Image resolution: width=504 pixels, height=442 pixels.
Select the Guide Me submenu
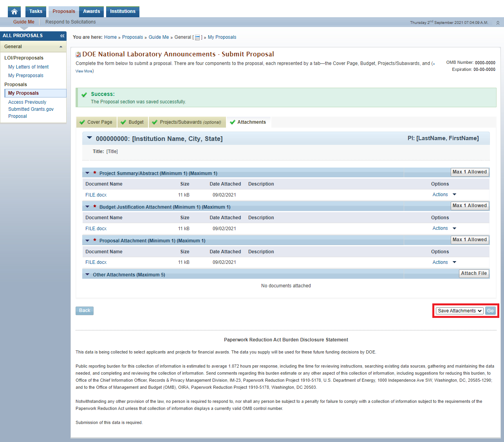pyautogui.click(x=24, y=22)
